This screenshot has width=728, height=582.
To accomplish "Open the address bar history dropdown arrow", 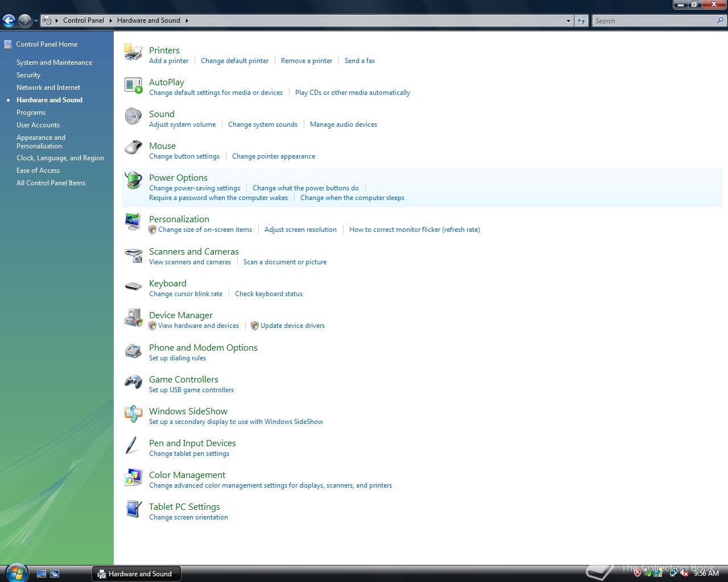I will [x=568, y=21].
